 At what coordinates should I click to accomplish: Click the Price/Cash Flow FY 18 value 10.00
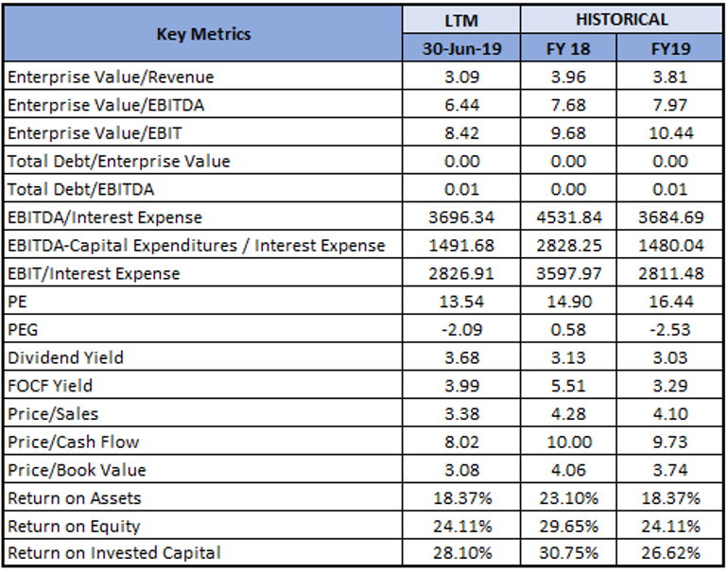569,442
